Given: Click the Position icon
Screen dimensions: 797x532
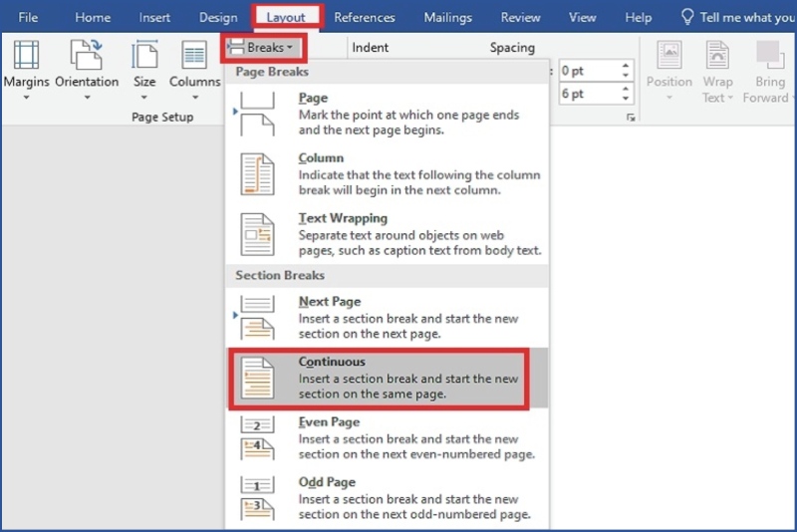Looking at the screenshot, I should point(668,56).
